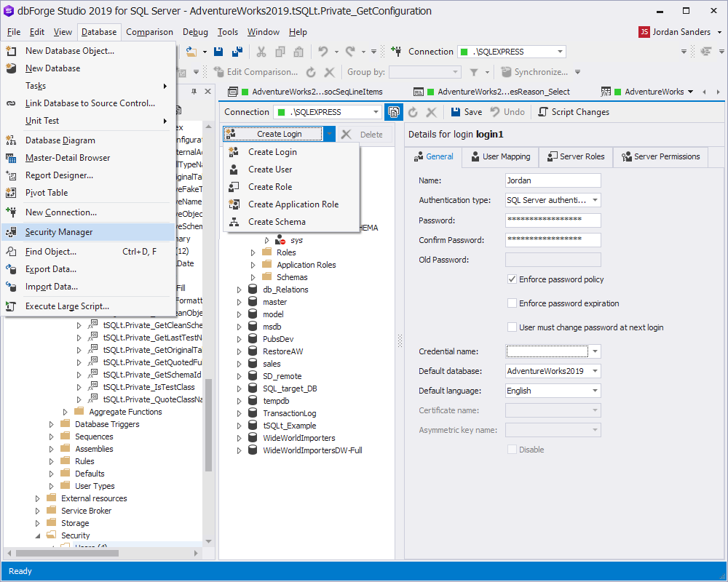Switch to the User Mapping tab
Screen dimensions: 728x582
pyautogui.click(x=501, y=157)
